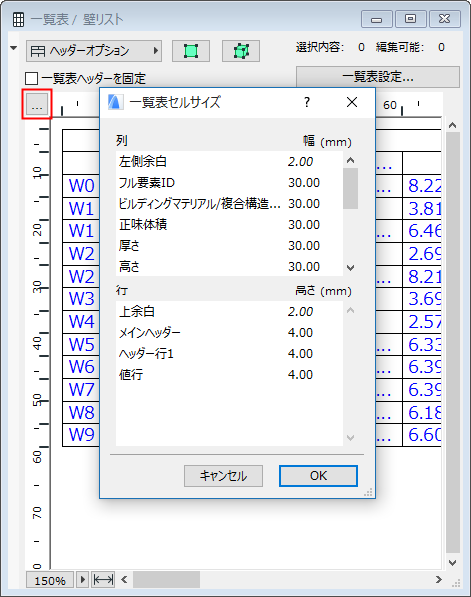
Task: Click horizontal scrollbar right arrow
Action: 439,580
